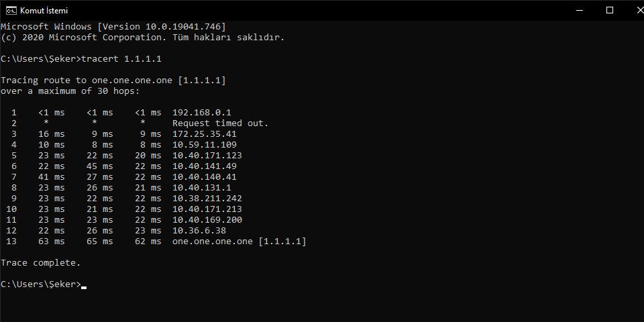Click the tracert 1.1.1.1 command text

121,59
